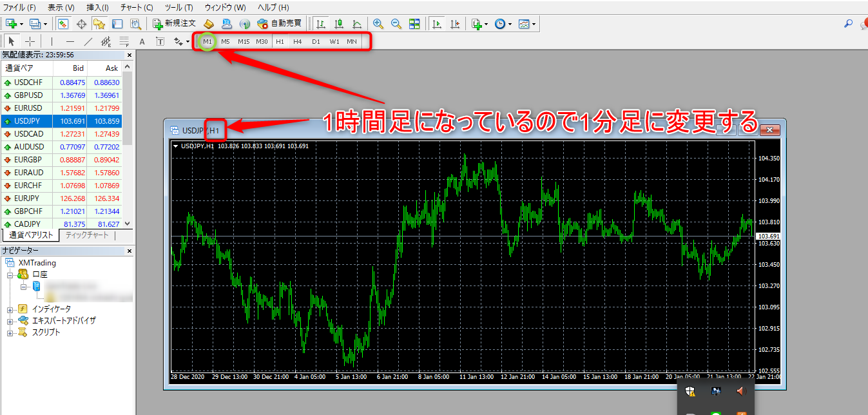
Task: Switch chart to candlestick display
Action: click(x=339, y=24)
